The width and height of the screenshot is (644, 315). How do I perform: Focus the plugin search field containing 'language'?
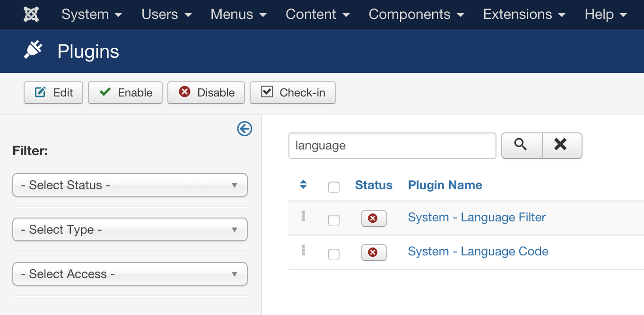coord(392,146)
